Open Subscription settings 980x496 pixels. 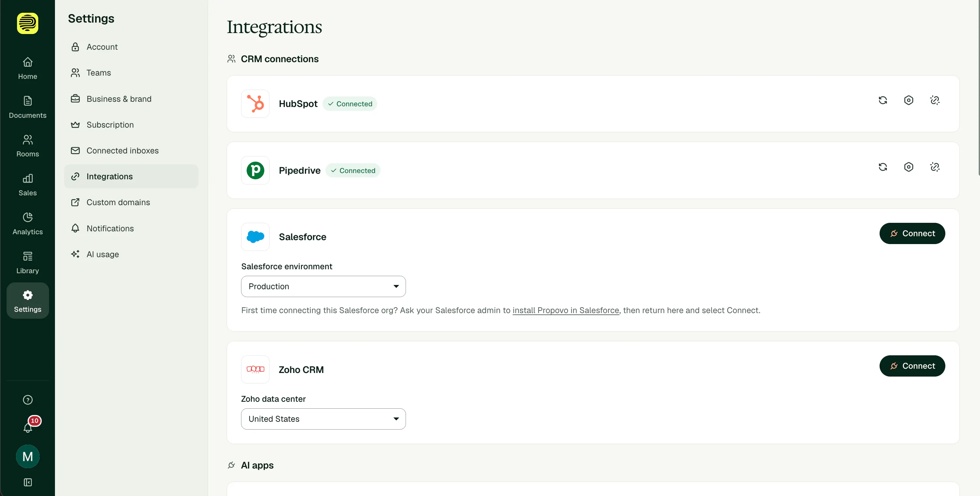[131, 124]
